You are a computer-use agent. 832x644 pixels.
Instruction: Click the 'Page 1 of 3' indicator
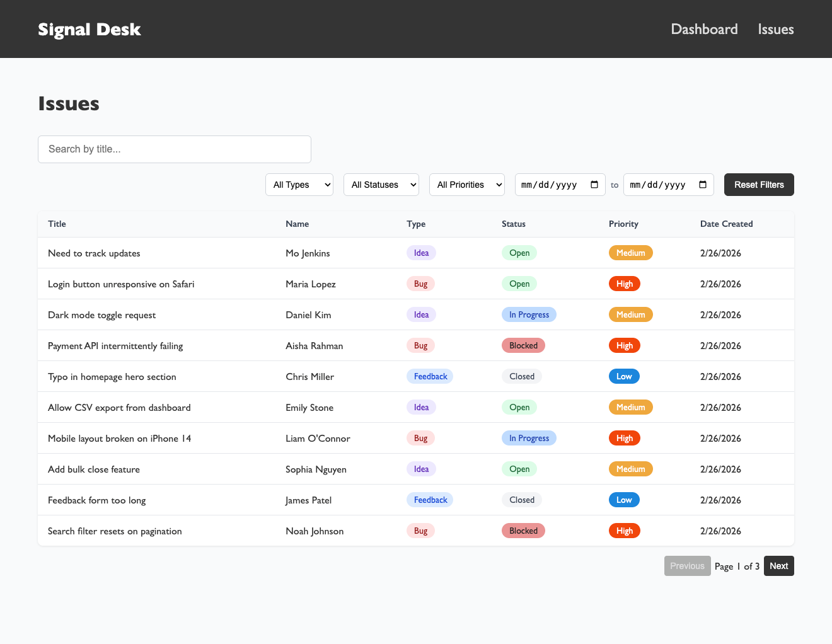coord(737,566)
